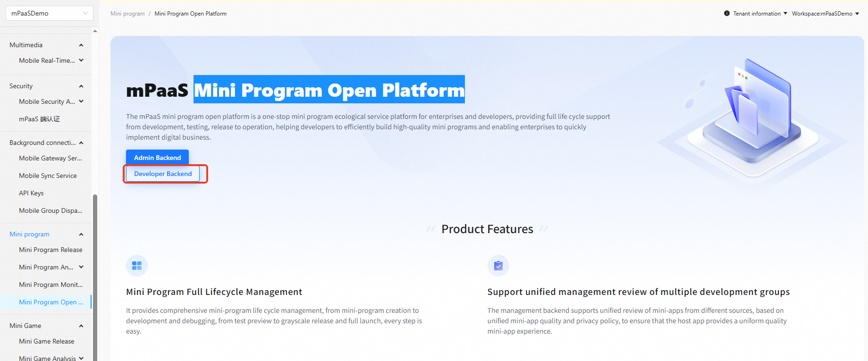The width and height of the screenshot is (868, 361).
Task: Click the Developer Backend button
Action: click(x=163, y=174)
